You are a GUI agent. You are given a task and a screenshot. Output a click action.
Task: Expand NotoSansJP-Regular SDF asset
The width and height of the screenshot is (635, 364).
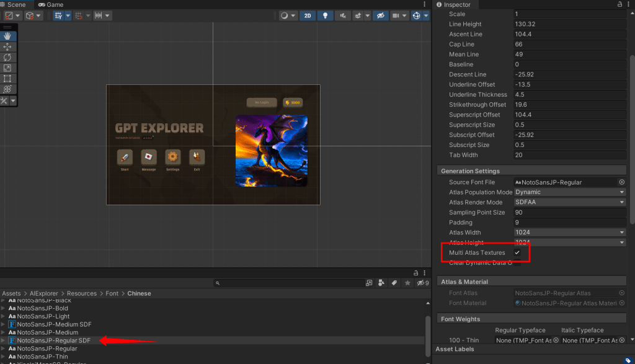coord(3,340)
